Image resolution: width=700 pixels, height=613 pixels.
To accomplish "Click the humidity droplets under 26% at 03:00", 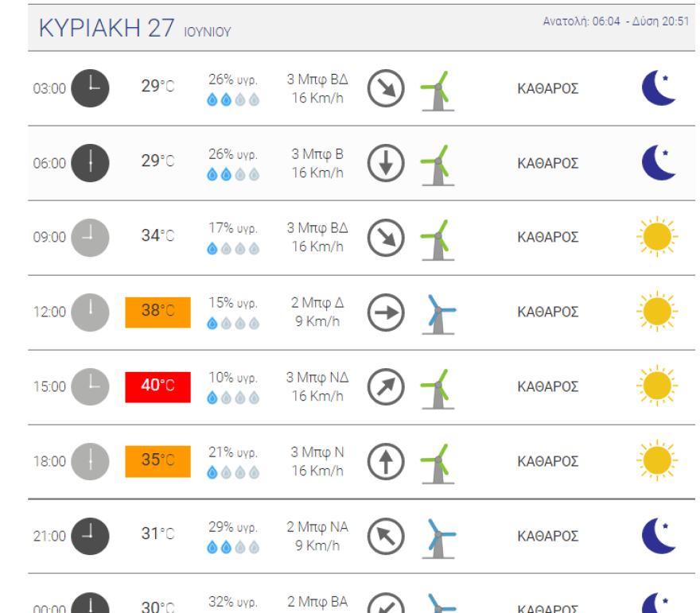I will point(233,100).
